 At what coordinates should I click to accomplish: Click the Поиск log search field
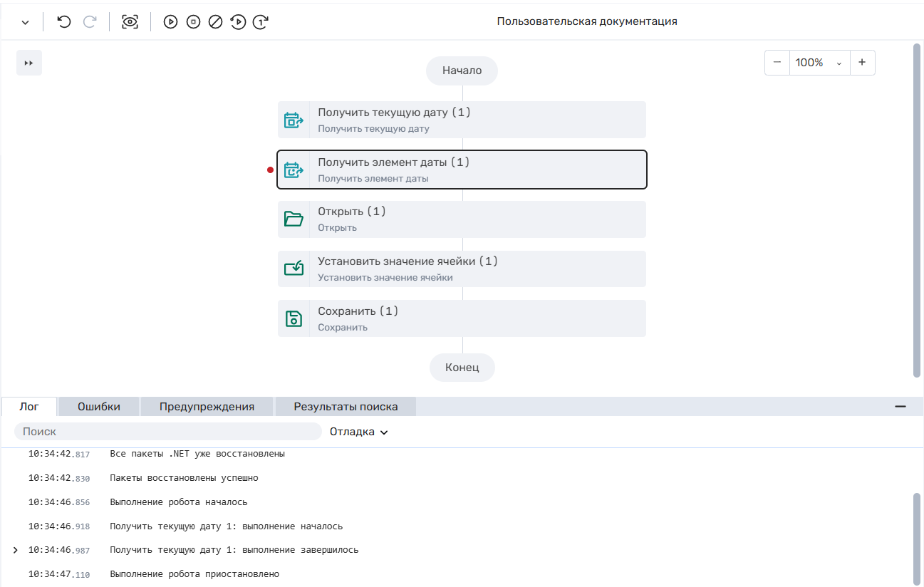pyautogui.click(x=168, y=432)
